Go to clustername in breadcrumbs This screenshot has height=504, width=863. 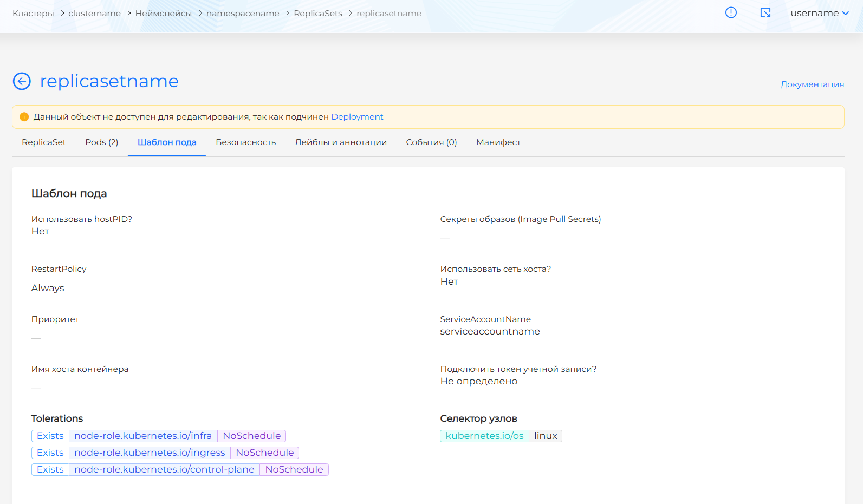[x=94, y=14]
